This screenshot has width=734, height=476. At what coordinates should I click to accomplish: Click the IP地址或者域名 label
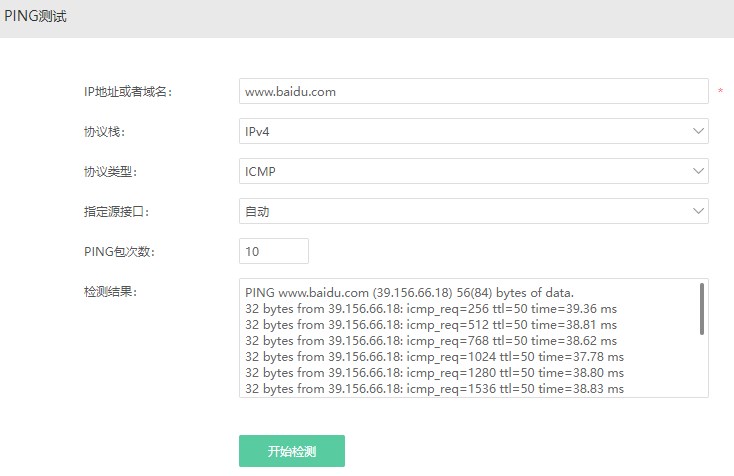click(128, 92)
